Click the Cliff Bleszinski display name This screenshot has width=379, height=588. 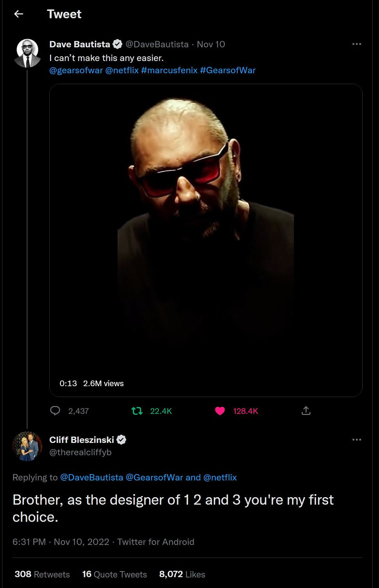82,440
